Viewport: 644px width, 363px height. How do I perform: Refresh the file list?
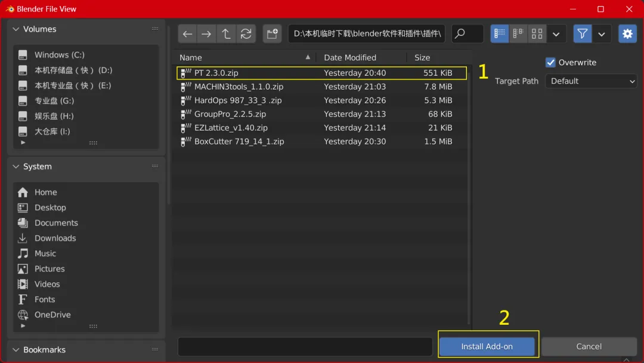point(246,33)
